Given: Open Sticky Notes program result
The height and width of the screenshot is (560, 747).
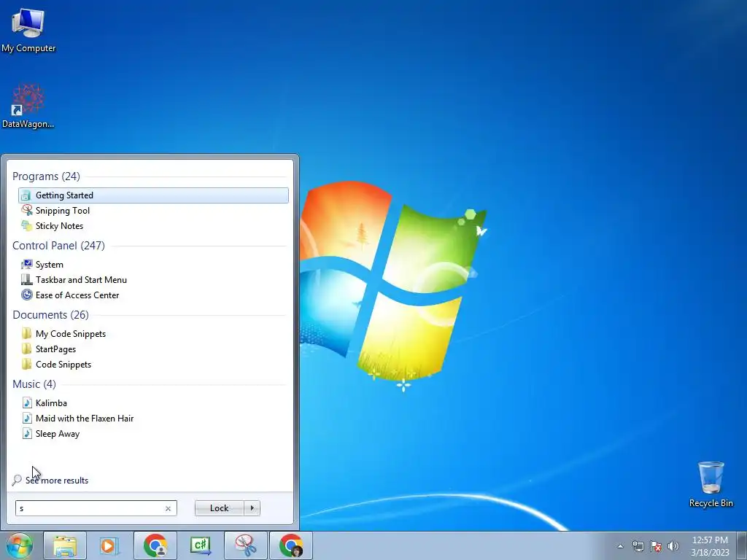Looking at the screenshot, I should point(153,226).
